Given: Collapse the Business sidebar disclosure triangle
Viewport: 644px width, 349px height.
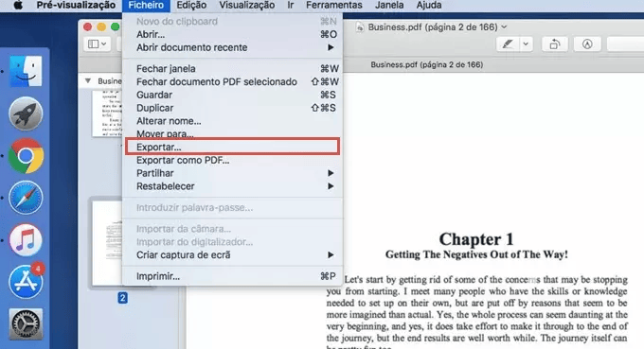Looking at the screenshot, I should 88,80.
